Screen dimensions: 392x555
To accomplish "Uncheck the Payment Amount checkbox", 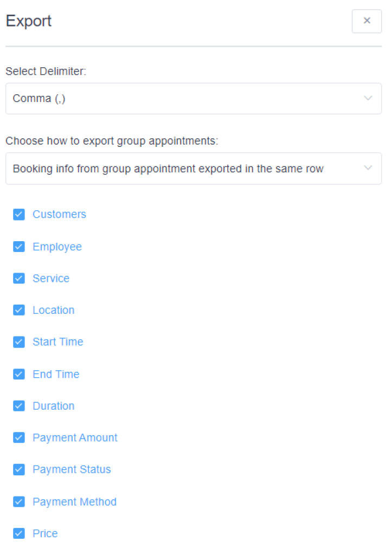I will point(19,437).
